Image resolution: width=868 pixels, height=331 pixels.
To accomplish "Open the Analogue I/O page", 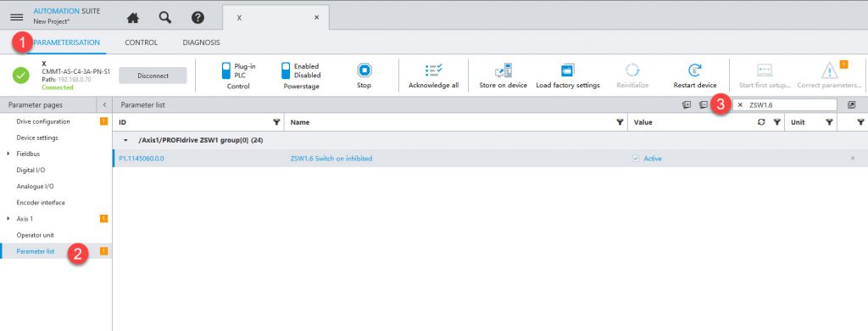I will pos(35,186).
